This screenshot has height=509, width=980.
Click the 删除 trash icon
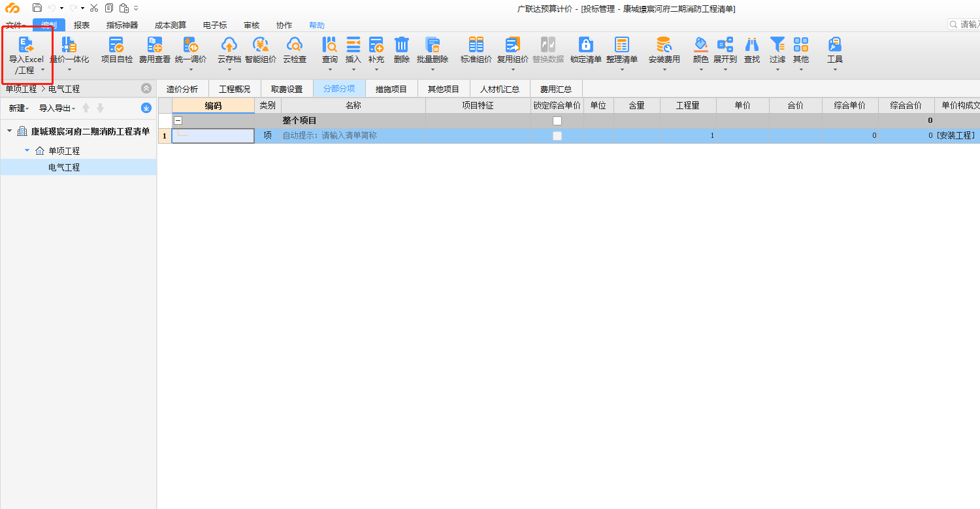point(401,44)
